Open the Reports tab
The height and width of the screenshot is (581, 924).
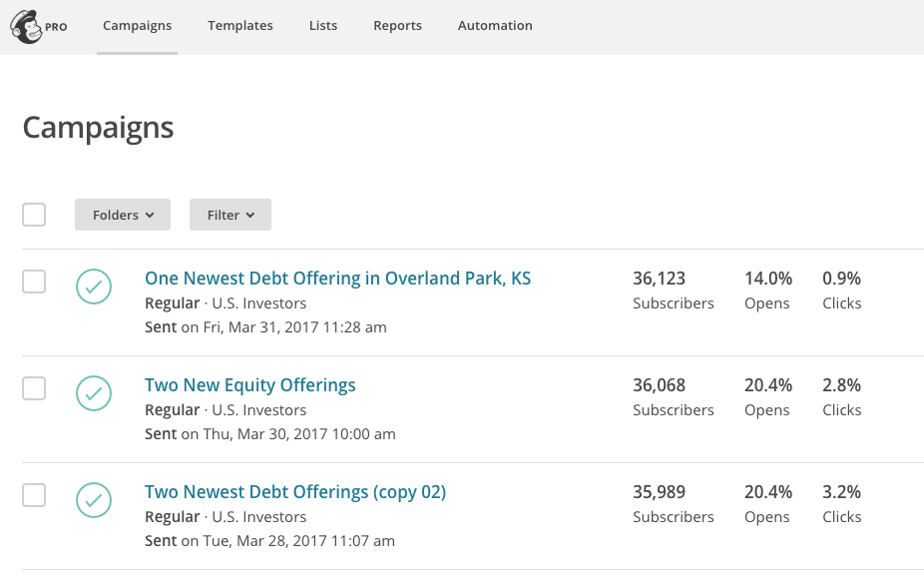(x=398, y=26)
